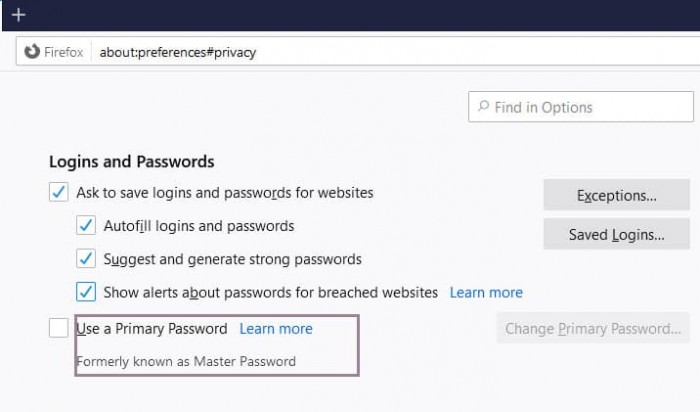The height and width of the screenshot is (412, 700).
Task: Open Saved Logins list
Action: (616, 235)
